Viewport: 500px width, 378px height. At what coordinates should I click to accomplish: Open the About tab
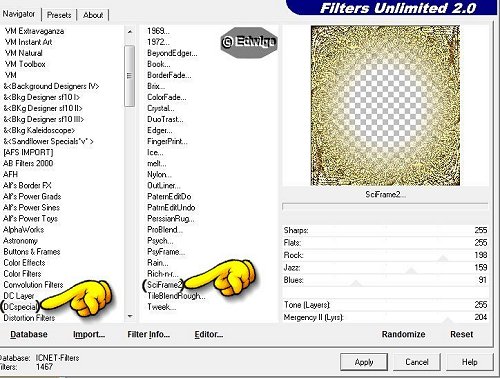coord(93,15)
